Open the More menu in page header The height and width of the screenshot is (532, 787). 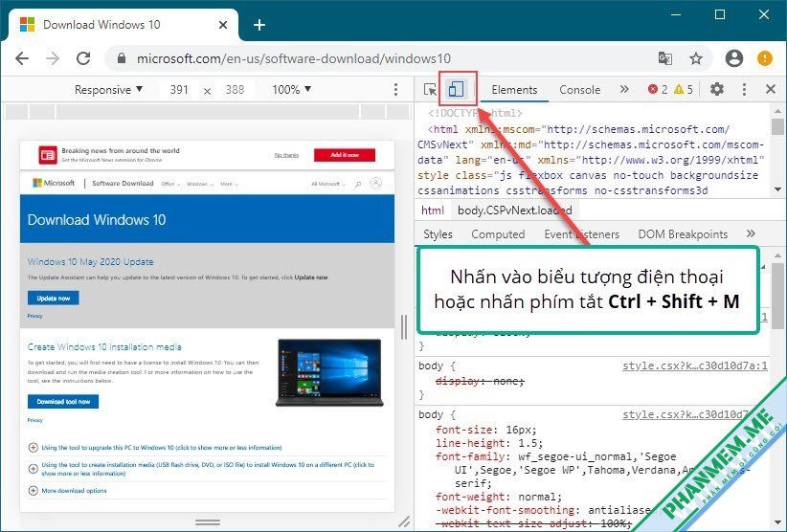coord(229,184)
